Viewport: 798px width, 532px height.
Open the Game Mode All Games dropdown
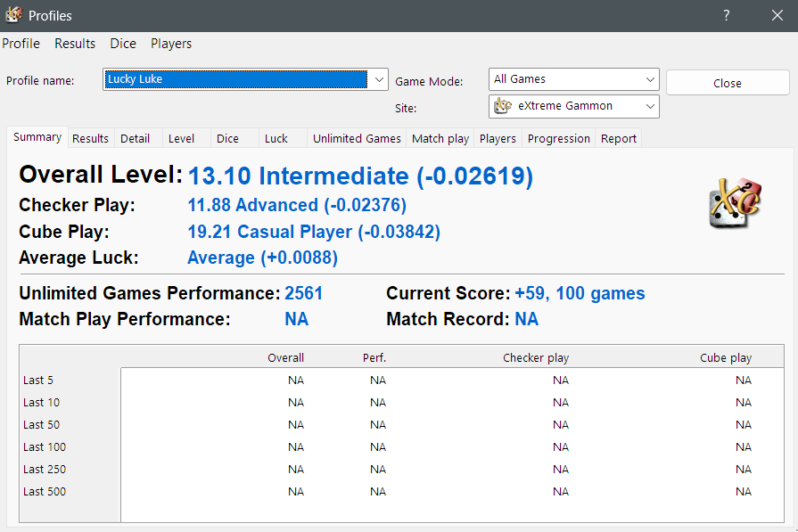tap(573, 79)
